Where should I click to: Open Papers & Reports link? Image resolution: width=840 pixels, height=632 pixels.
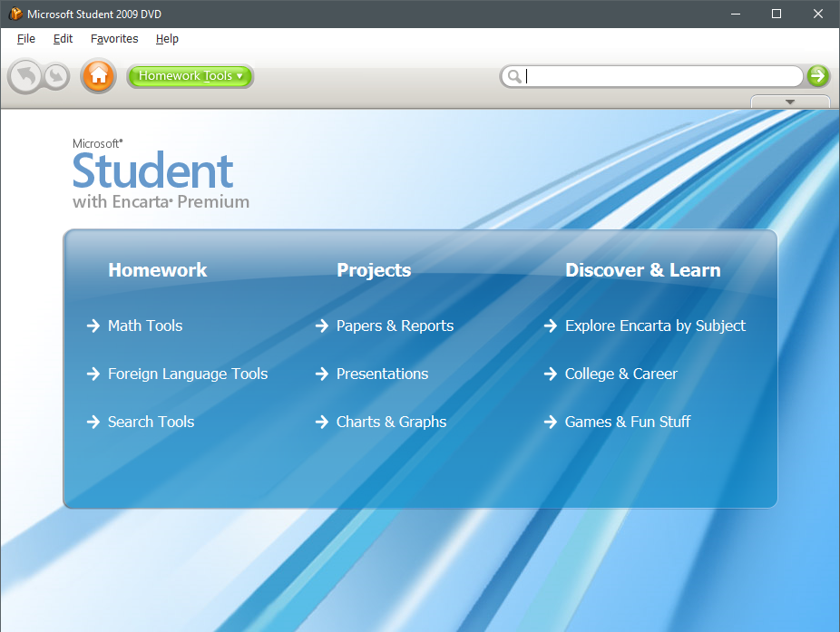tap(395, 326)
